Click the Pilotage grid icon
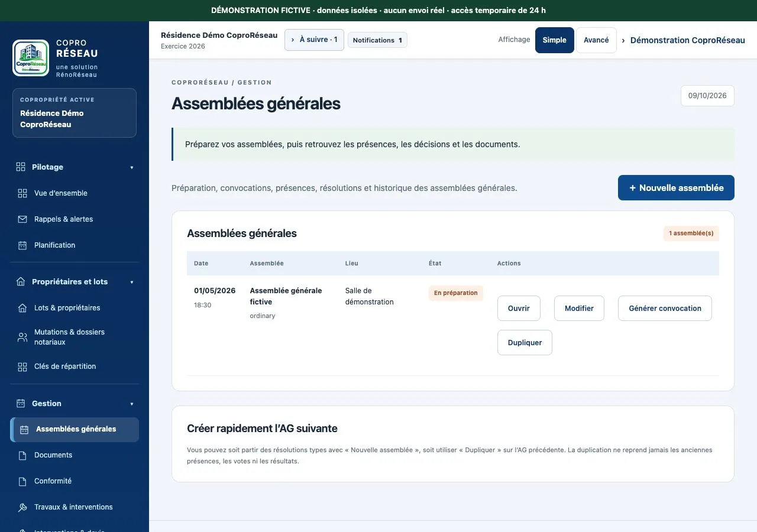Image resolution: width=757 pixels, height=532 pixels. point(21,167)
